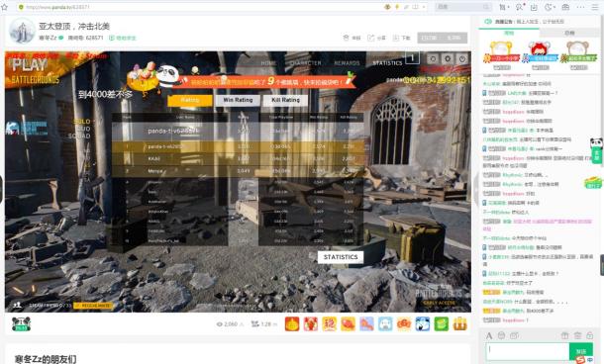This screenshot has height=364, width=604.
Task: Open the golden treasure gift icon
Action: coord(459,324)
